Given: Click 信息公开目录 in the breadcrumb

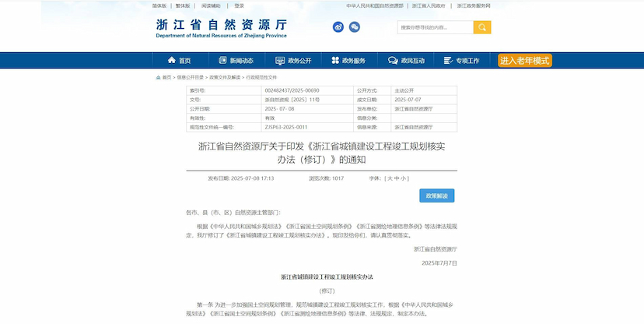Looking at the screenshot, I should 190,77.
